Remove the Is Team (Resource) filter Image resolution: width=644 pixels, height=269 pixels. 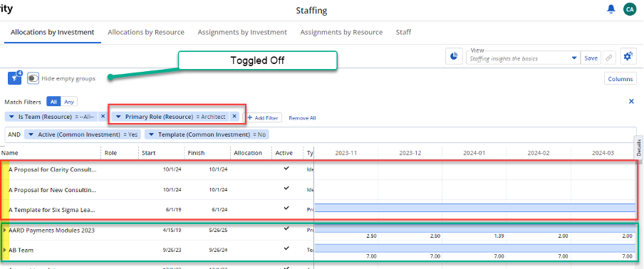click(x=103, y=117)
